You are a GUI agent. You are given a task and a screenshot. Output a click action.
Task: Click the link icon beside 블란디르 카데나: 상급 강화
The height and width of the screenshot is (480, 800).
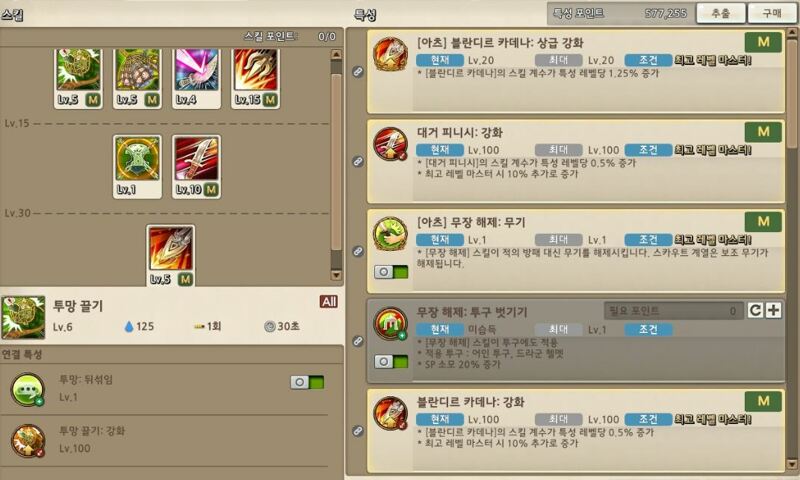[358, 72]
